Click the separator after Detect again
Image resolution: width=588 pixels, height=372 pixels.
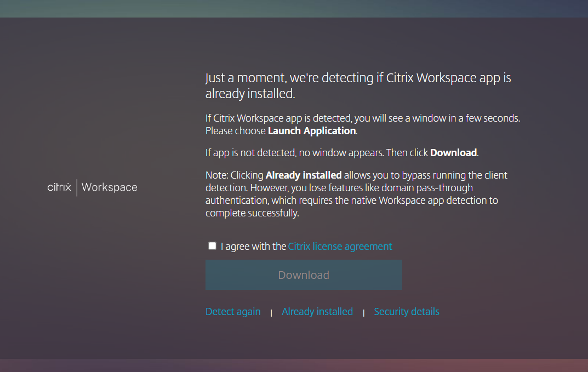(271, 312)
